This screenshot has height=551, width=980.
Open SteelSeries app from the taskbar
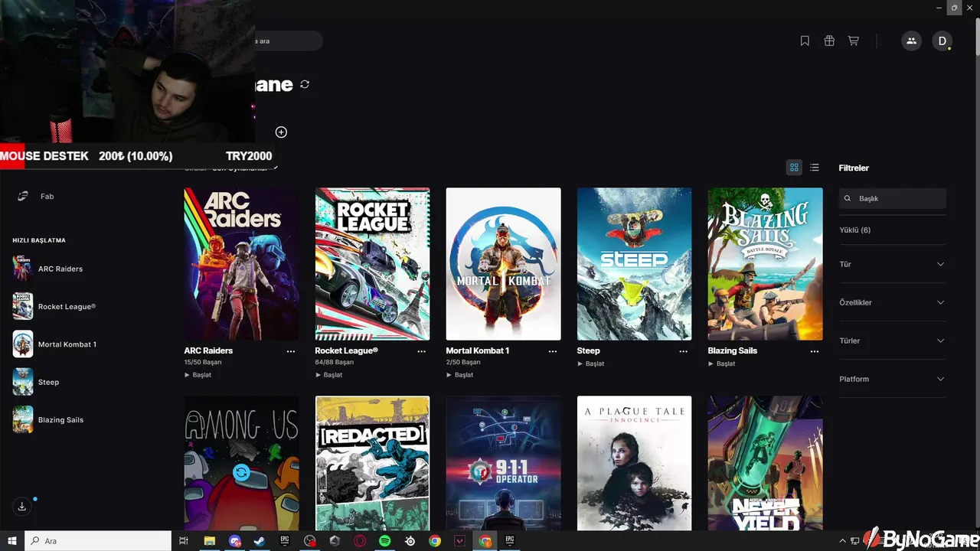[x=410, y=541]
